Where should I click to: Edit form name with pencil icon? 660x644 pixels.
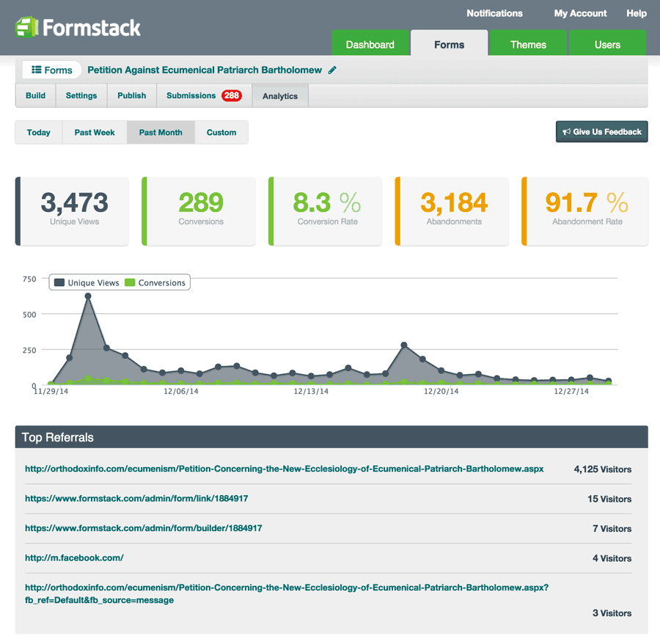[332, 70]
